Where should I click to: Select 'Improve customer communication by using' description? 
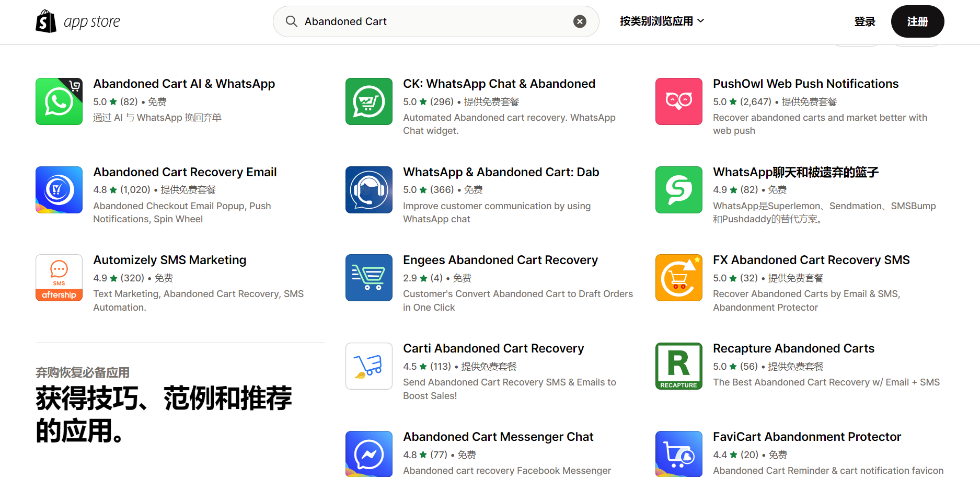point(497,212)
